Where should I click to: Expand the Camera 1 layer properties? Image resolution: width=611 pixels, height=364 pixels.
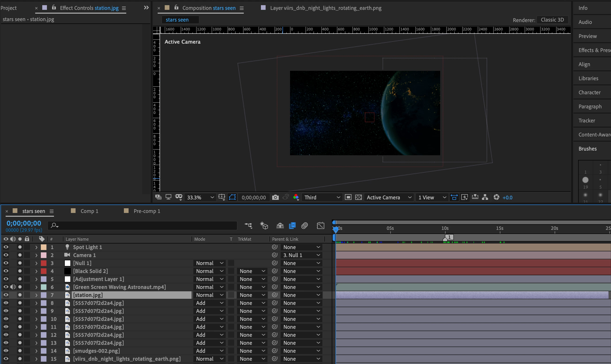tap(36, 255)
